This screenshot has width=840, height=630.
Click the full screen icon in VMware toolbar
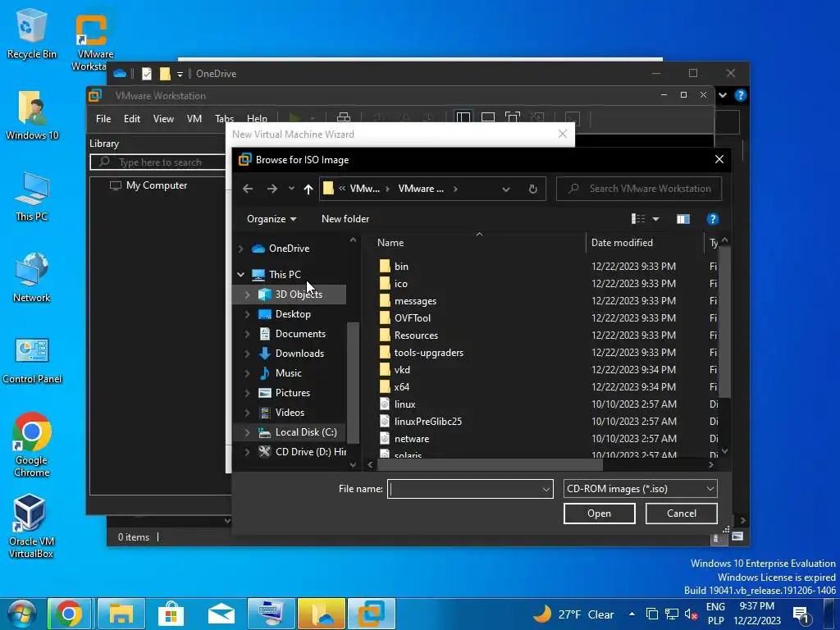(513, 117)
